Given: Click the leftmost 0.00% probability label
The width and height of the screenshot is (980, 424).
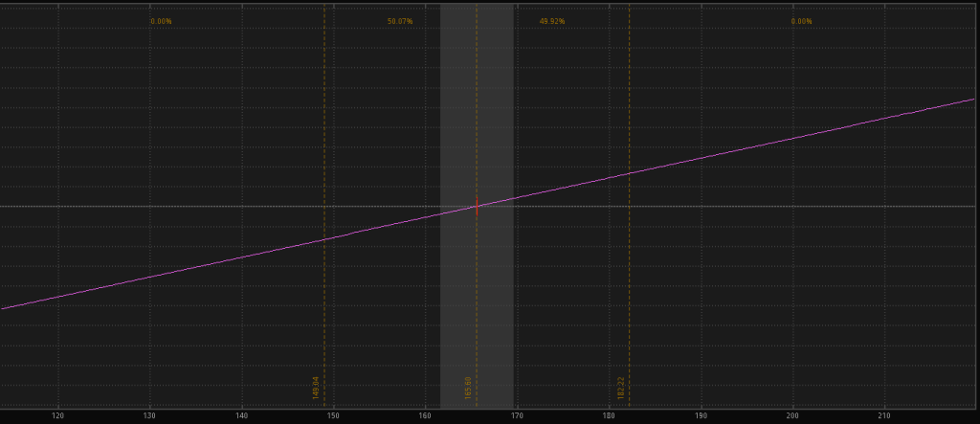Looking at the screenshot, I should pyautogui.click(x=161, y=21).
